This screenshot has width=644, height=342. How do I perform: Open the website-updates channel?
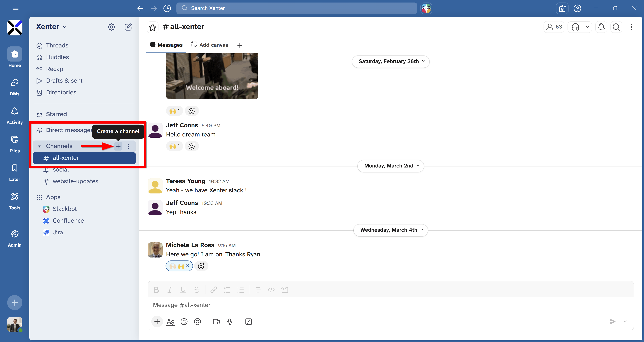tap(75, 181)
